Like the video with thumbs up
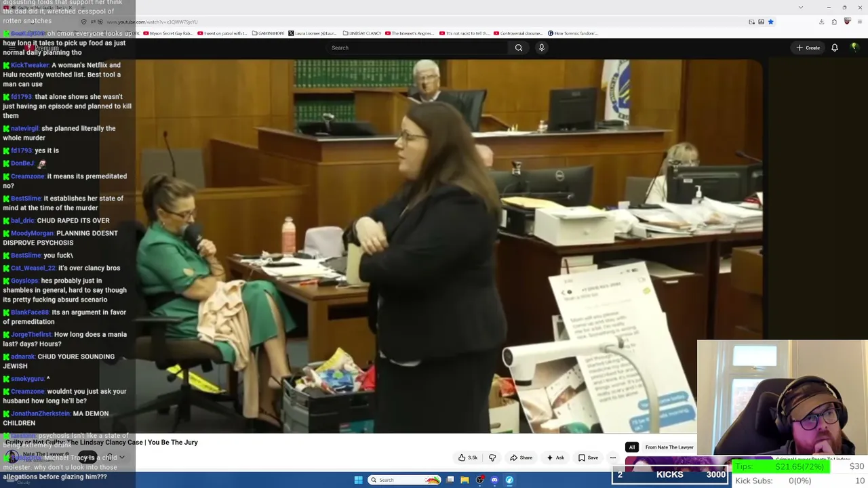The height and width of the screenshot is (488, 868). point(468,457)
